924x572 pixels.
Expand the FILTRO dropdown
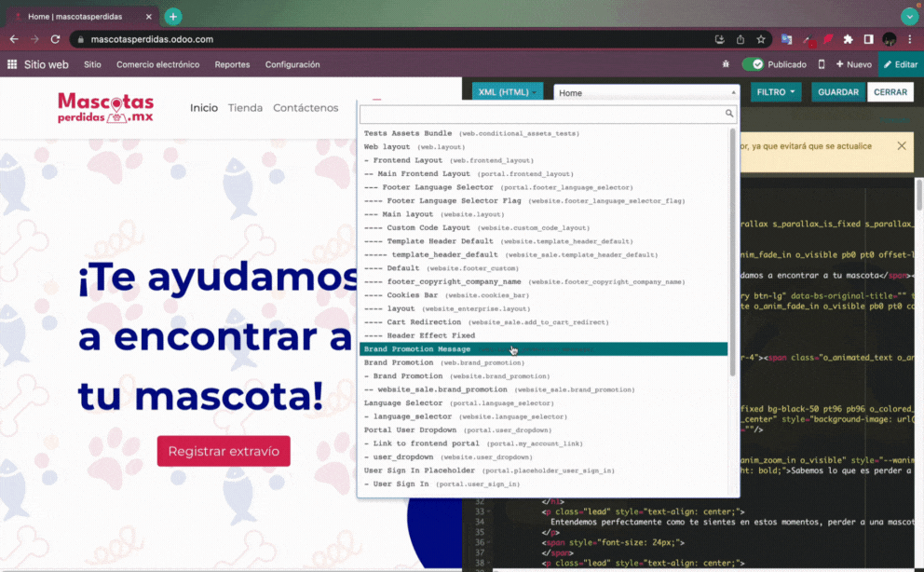point(776,92)
